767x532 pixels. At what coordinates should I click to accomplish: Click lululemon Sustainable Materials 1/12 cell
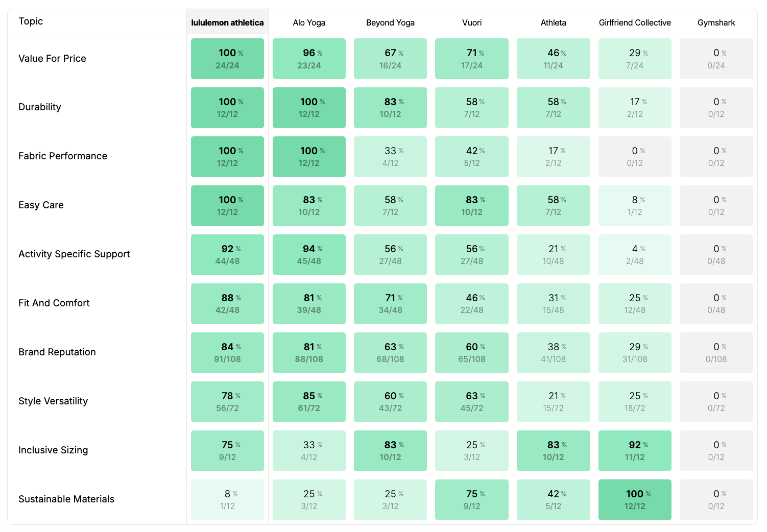coord(227,500)
